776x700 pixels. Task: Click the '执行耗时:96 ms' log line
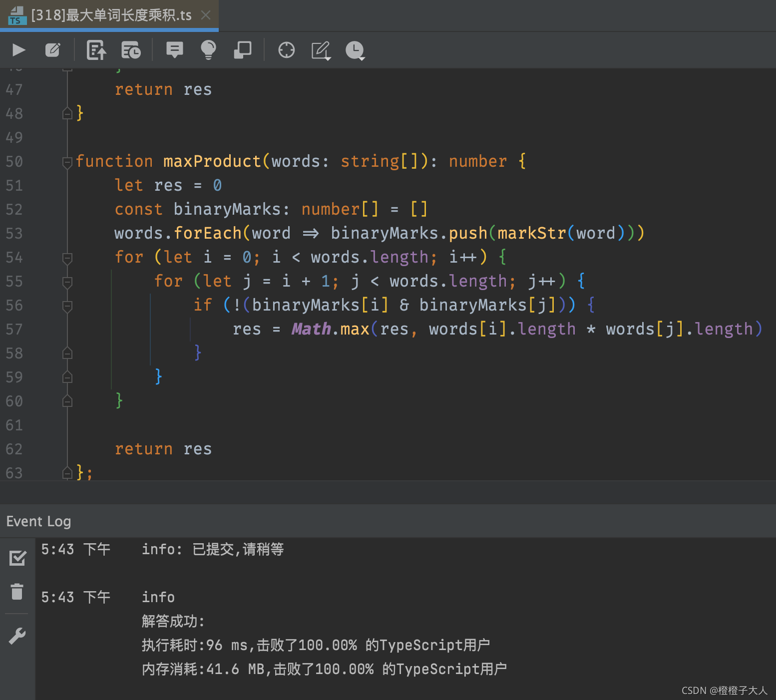(316, 645)
